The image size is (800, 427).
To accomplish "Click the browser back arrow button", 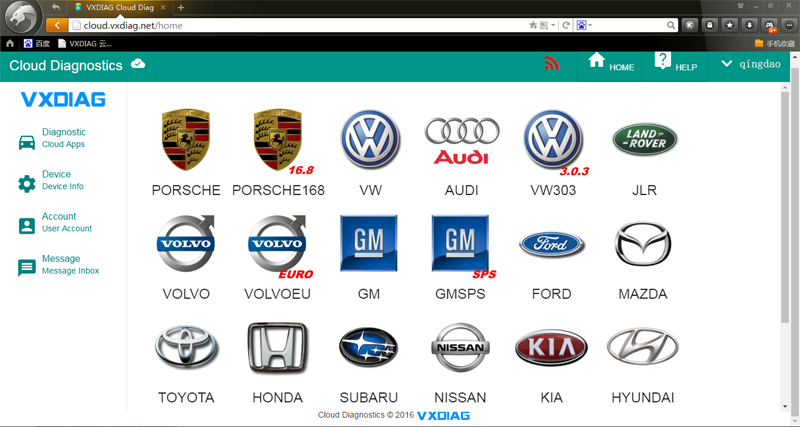I will (57, 25).
